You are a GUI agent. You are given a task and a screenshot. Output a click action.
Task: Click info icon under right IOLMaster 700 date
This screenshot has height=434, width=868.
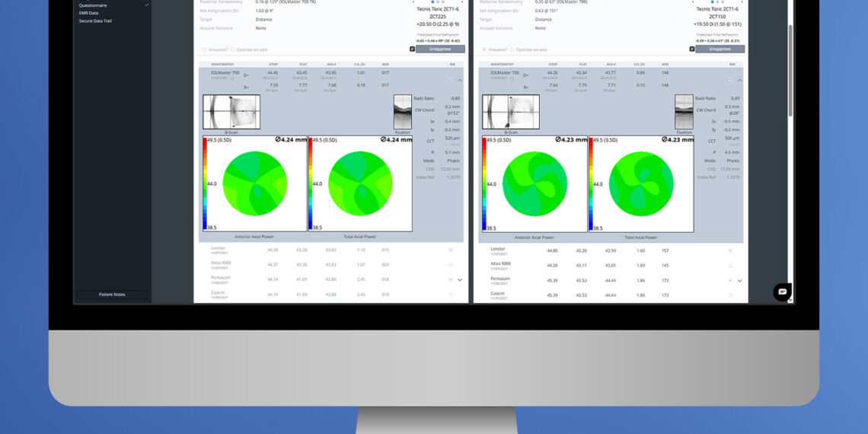(512, 78)
